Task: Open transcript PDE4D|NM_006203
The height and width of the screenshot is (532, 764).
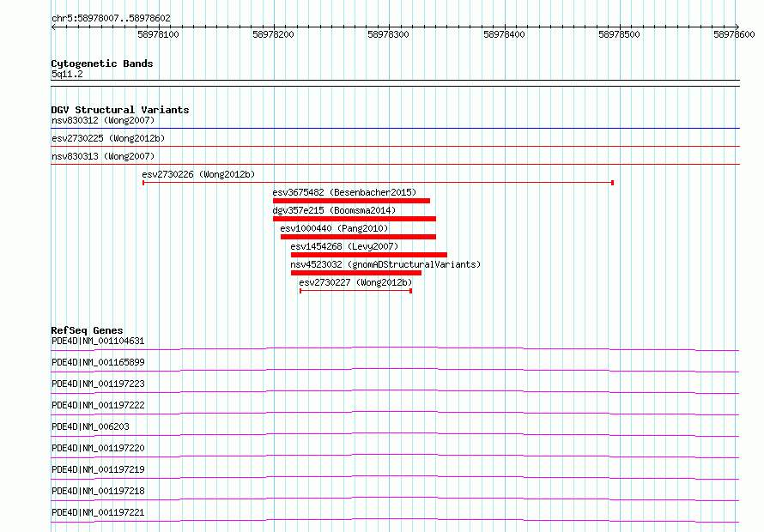Action: 91,426
